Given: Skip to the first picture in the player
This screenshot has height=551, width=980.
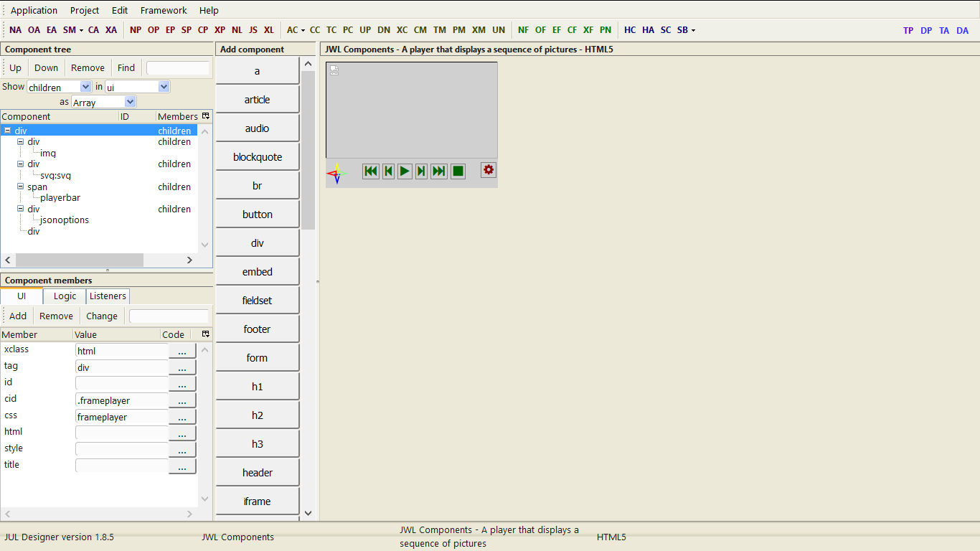Looking at the screenshot, I should pyautogui.click(x=371, y=171).
